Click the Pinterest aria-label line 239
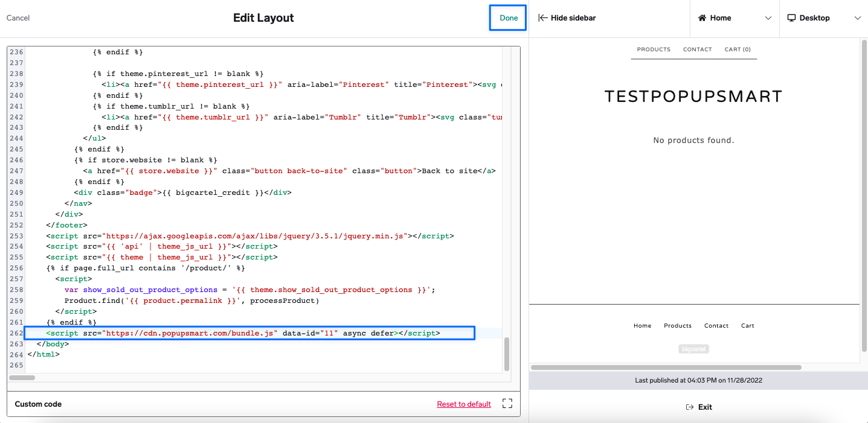The image size is (868, 423). pyautogui.click(x=301, y=84)
